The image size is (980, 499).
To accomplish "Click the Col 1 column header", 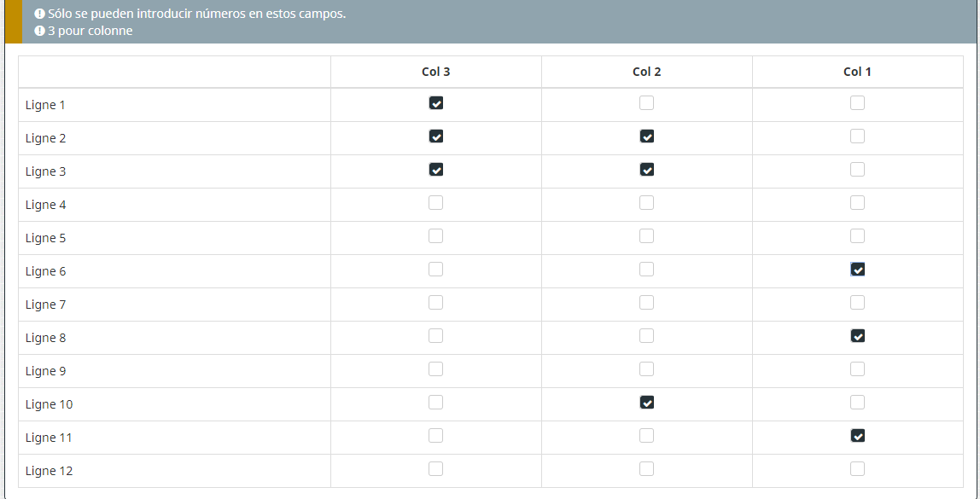I will click(858, 72).
